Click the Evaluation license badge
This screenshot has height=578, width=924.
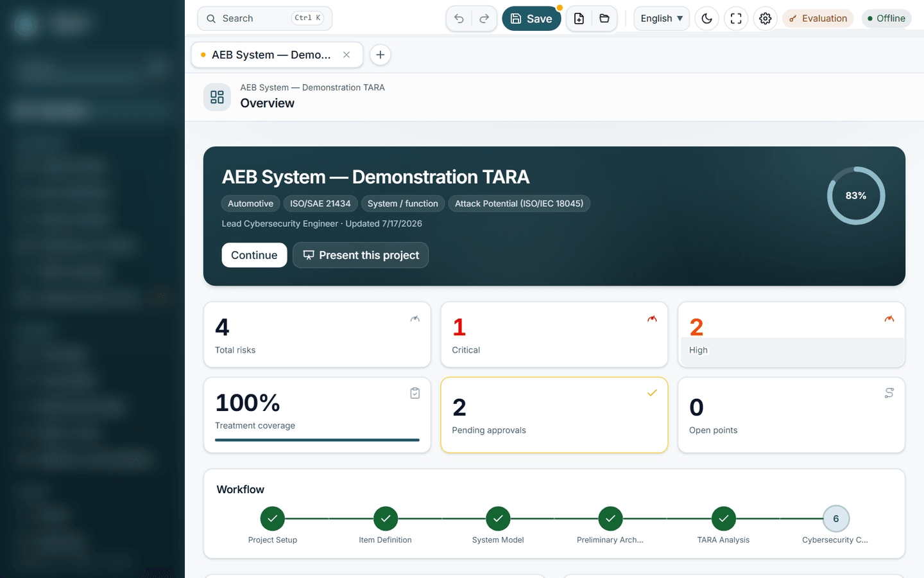click(x=818, y=19)
